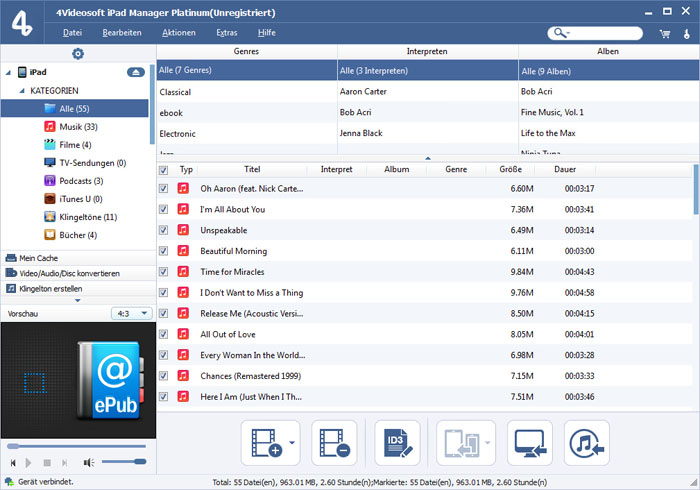Image resolution: width=700 pixels, height=490 pixels.
Task: Click the shopping cart icon
Action: (664, 33)
